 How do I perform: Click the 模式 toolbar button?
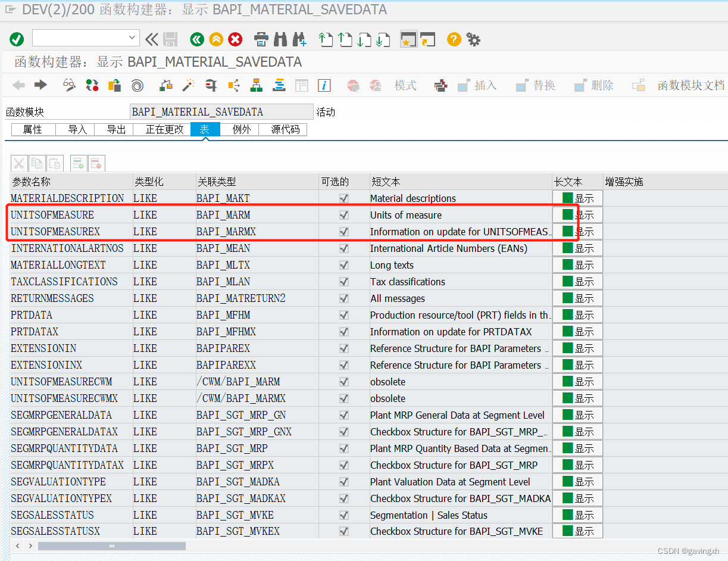[405, 86]
